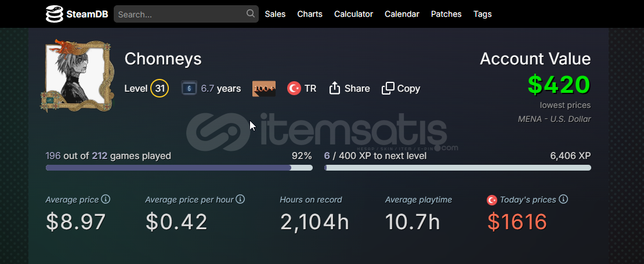The width and height of the screenshot is (644, 264).
Task: Click the XP to next level bar
Action: 458,168
